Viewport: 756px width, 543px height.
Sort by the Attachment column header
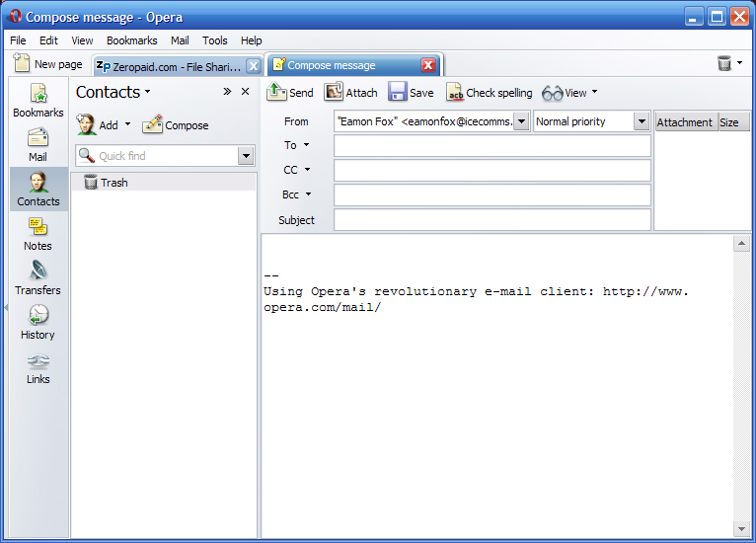point(687,122)
